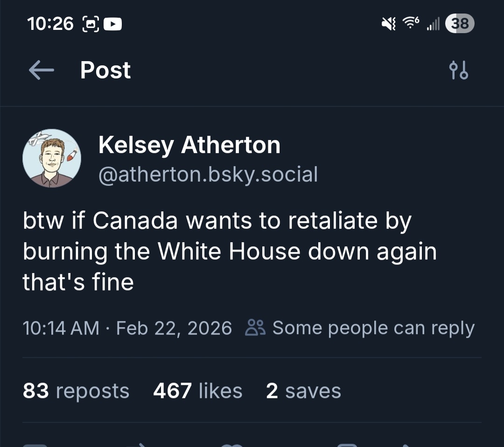504x447 pixels.
Task: Tap the muted sound status icon
Action: [x=388, y=23]
